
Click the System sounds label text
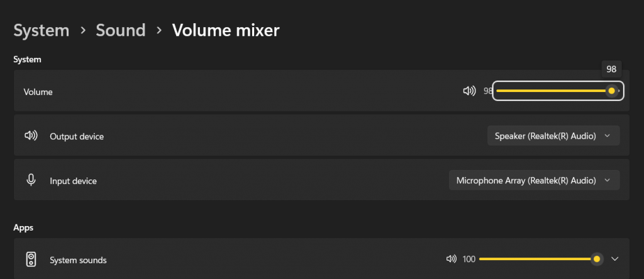pos(78,260)
